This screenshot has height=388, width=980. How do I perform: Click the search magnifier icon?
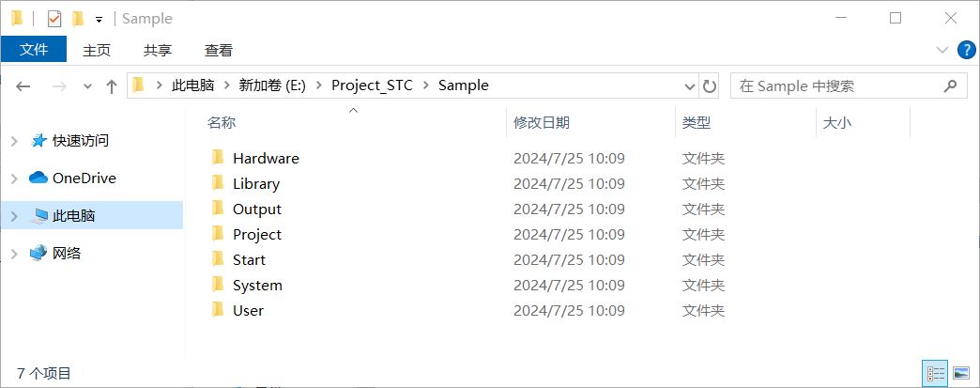pos(950,85)
